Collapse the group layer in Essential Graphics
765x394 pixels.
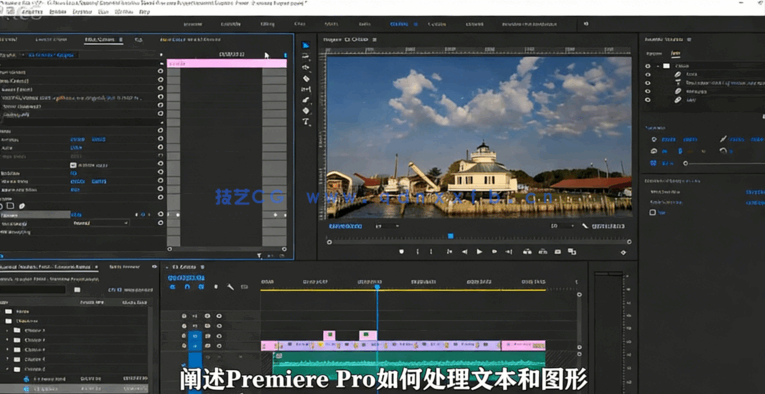[x=658, y=66]
